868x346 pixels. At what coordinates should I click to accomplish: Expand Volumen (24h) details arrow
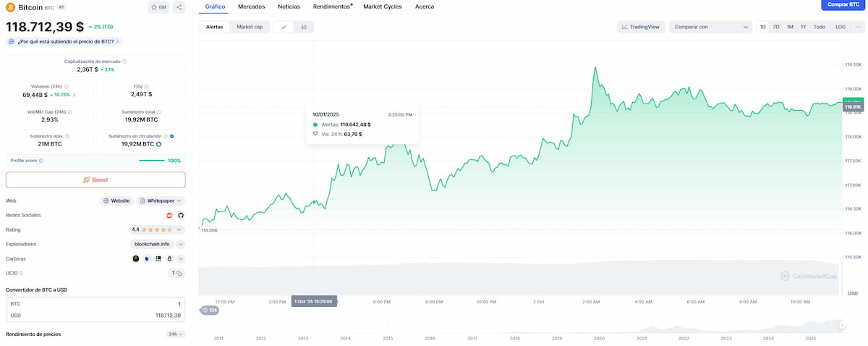point(74,95)
